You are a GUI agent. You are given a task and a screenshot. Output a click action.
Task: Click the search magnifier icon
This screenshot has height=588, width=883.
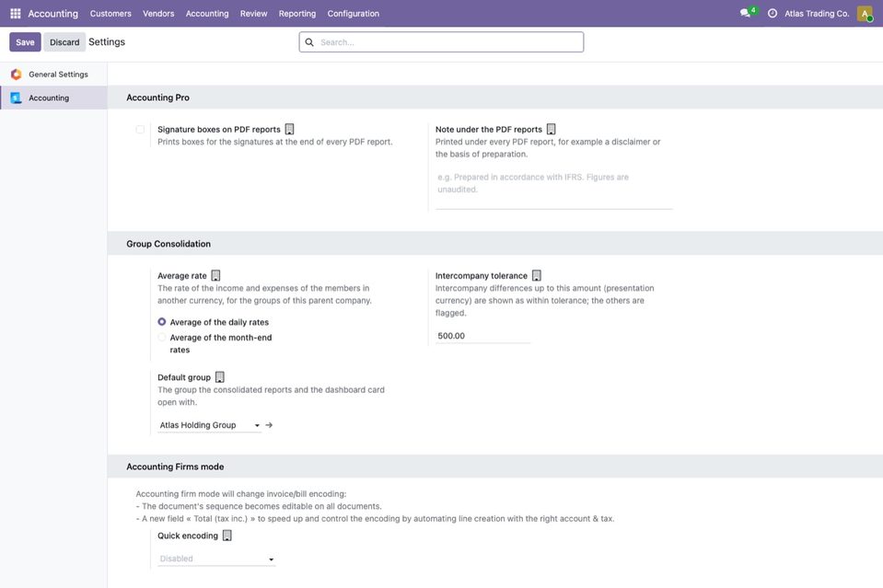click(309, 42)
